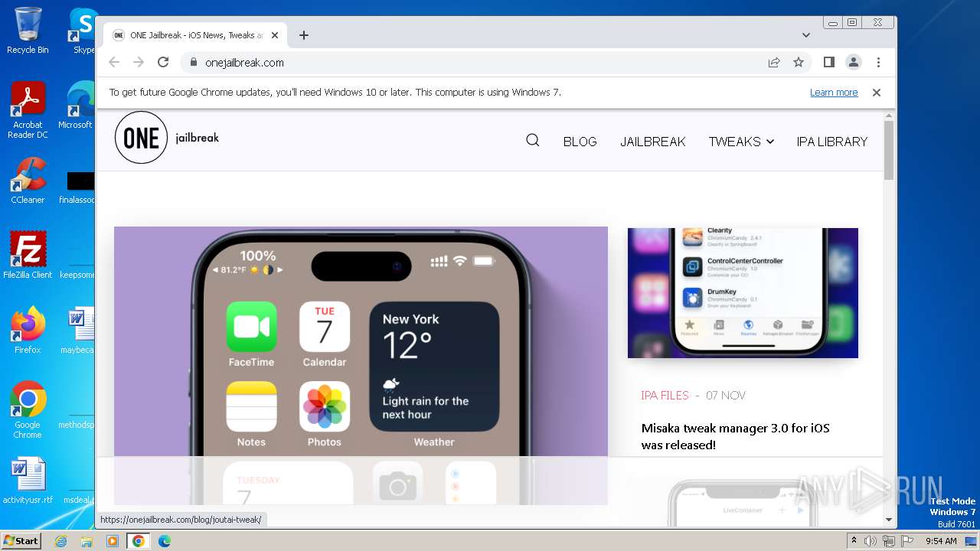Open the Windows Start button
980x551 pixels.
click(x=21, y=540)
